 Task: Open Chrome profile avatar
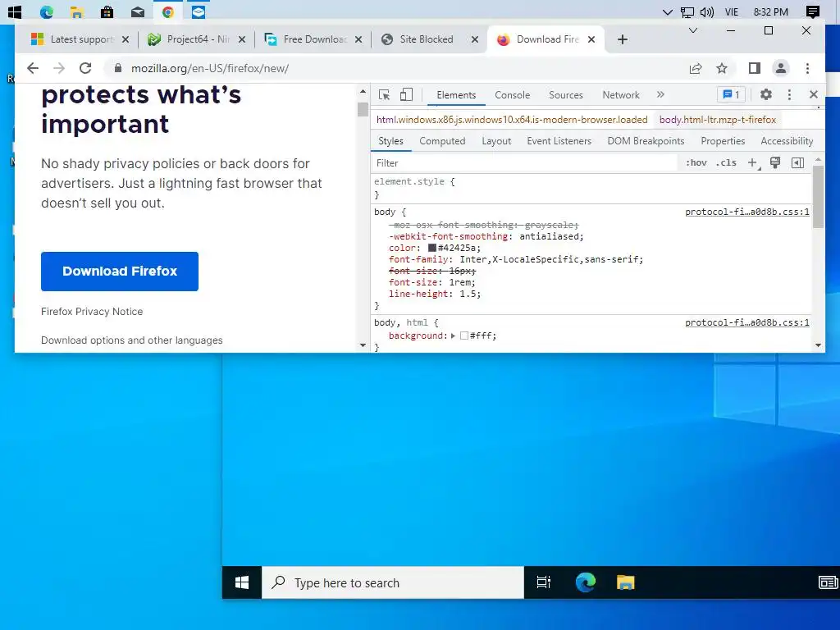(781, 68)
